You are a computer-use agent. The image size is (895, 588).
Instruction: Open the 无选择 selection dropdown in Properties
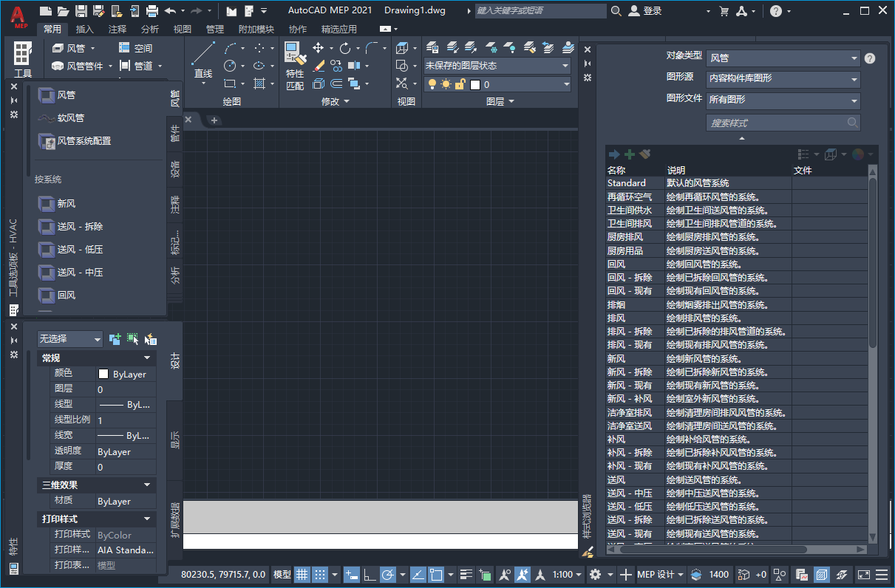(x=70, y=338)
